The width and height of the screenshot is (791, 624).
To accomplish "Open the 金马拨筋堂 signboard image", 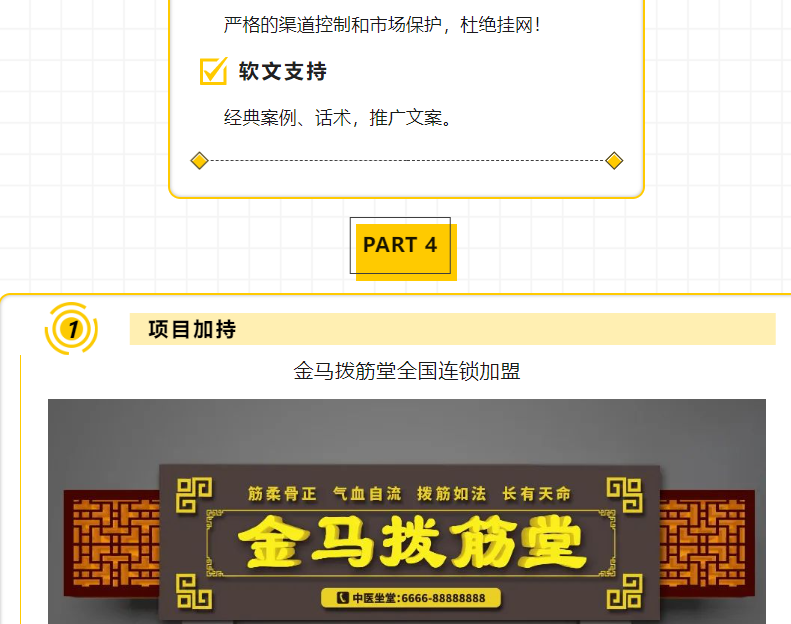I will click(407, 512).
